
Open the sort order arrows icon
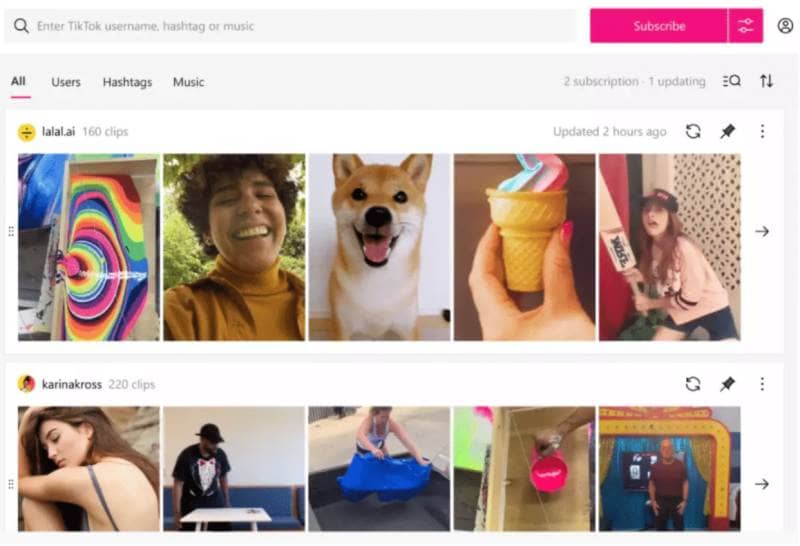[x=766, y=81]
